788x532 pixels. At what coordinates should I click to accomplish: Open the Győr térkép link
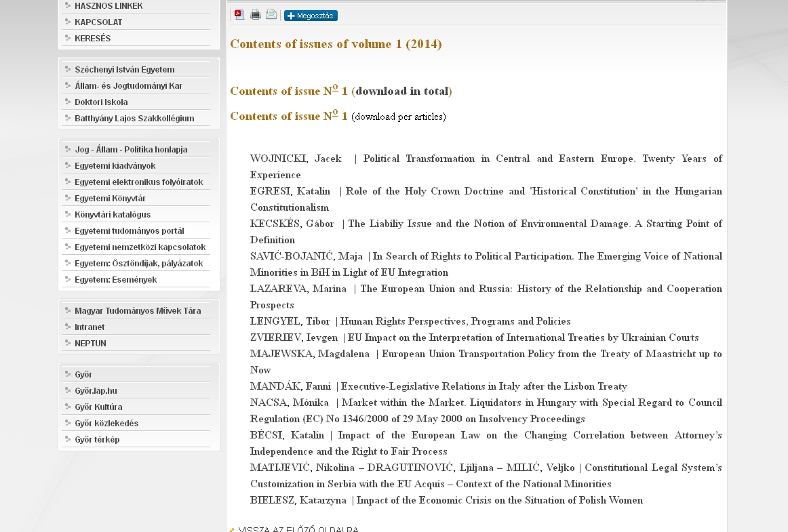pyautogui.click(x=97, y=440)
